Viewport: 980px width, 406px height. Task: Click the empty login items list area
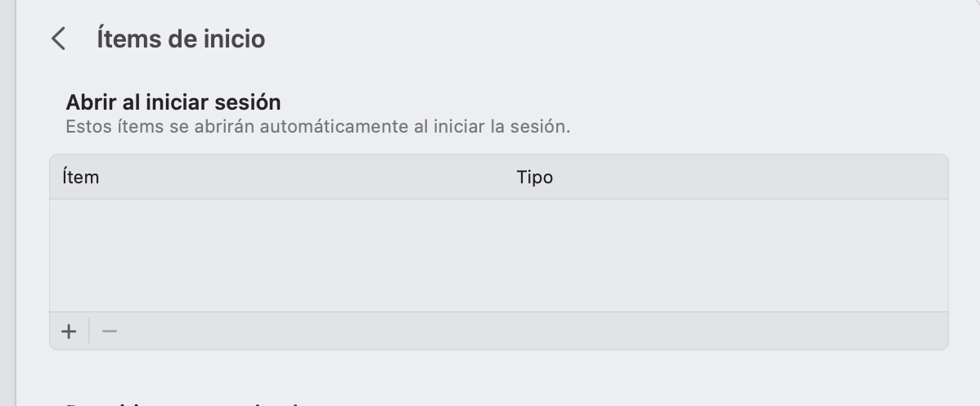(499, 255)
